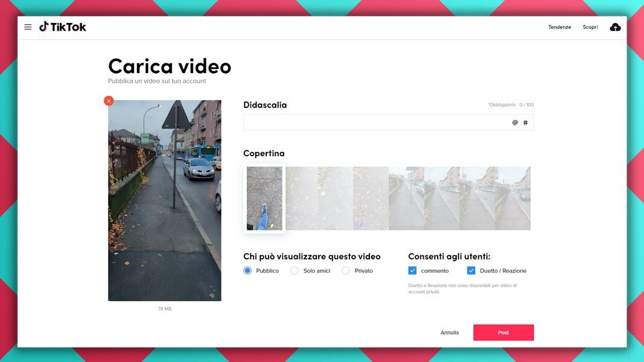Select Privato visibility option
Viewport: 644px width, 362px height.
coord(346,271)
